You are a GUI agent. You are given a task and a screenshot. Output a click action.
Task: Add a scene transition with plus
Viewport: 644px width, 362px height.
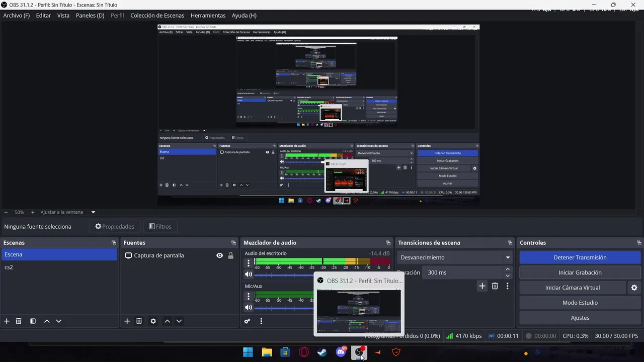pyautogui.click(x=482, y=286)
